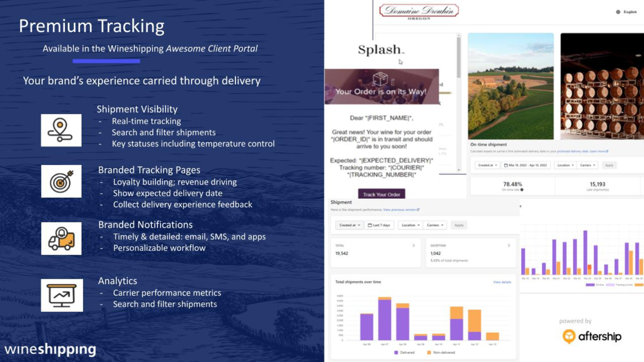This screenshot has width=644, height=362.
Task: Click the Branded Notifications delivery truck icon
Action: [61, 239]
